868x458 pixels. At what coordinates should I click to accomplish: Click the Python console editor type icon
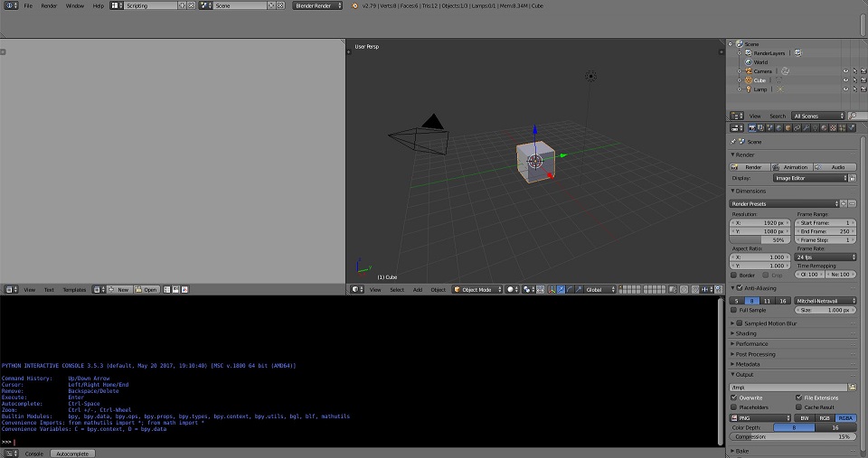11,453
